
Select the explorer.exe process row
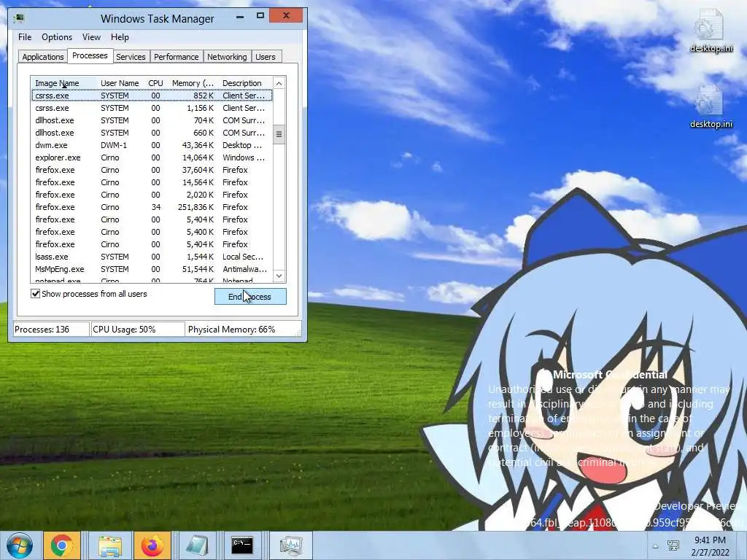point(152,157)
